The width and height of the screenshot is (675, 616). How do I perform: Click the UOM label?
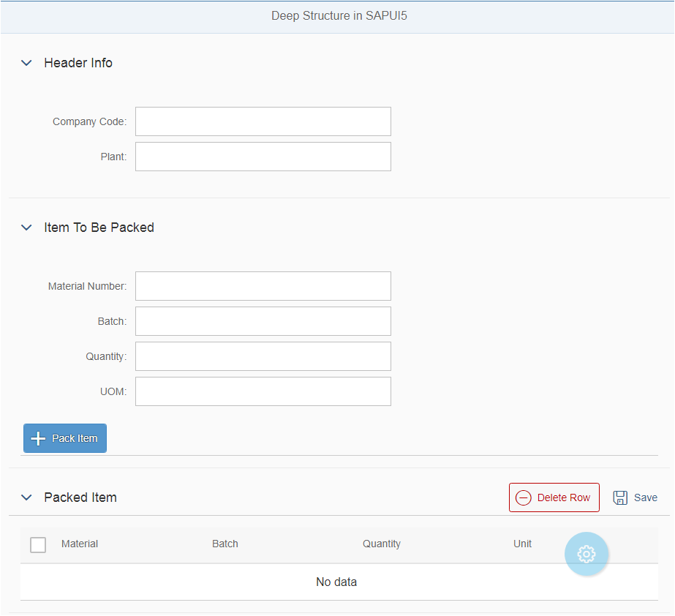point(113,391)
